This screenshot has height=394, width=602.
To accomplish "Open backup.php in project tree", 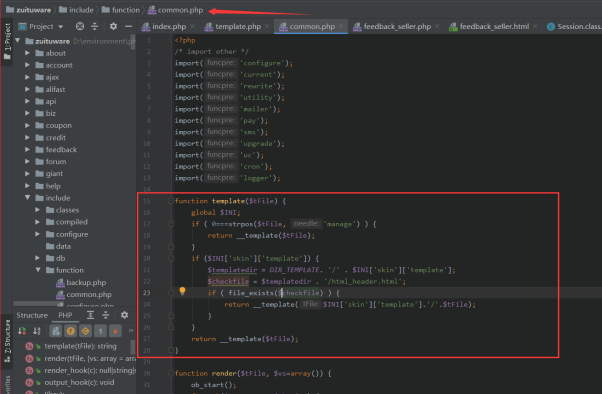I will tap(81, 282).
